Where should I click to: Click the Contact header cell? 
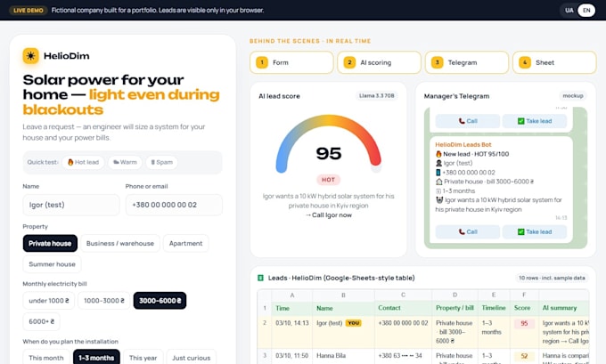(403, 308)
